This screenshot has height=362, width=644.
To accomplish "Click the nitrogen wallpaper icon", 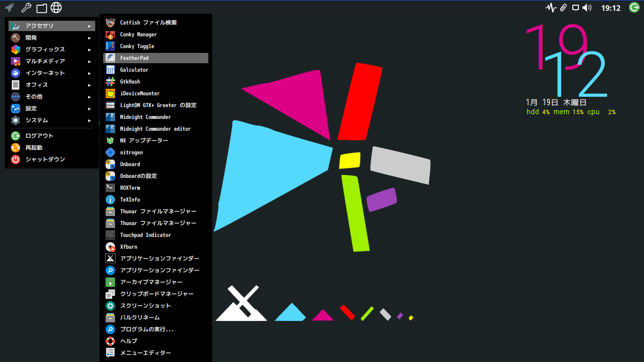I will tap(110, 152).
